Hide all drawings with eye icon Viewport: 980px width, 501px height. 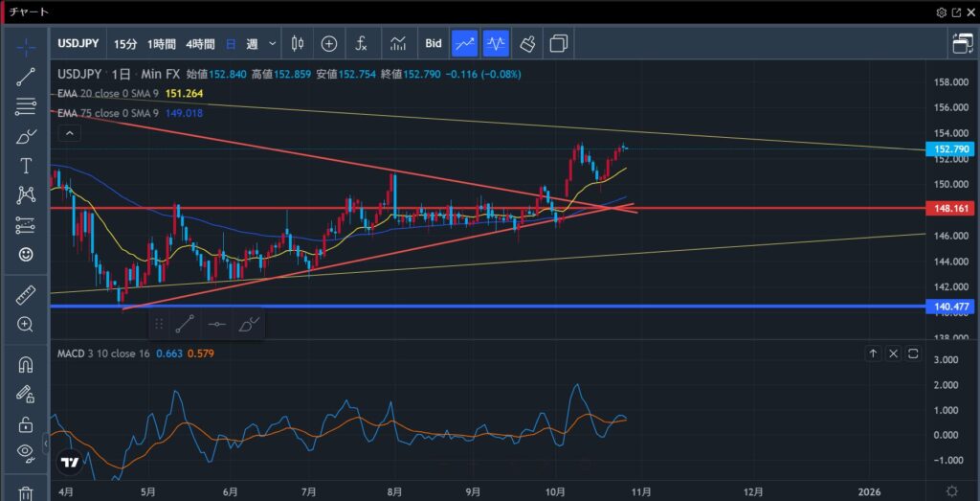26,452
